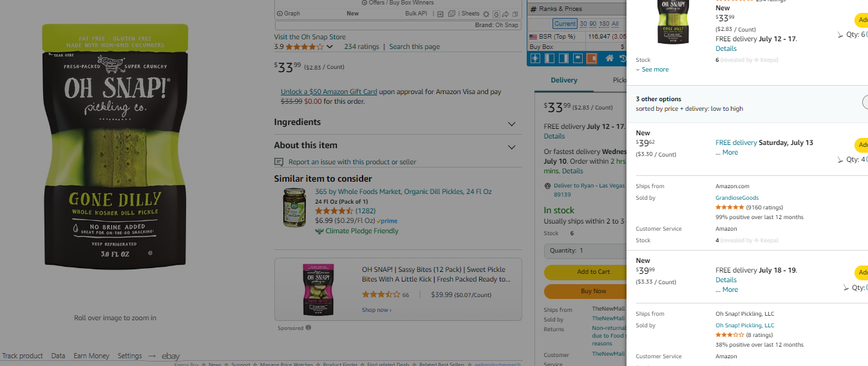Click the Climate Pledge Friendly badge
The image size is (868, 366).
coord(357,231)
